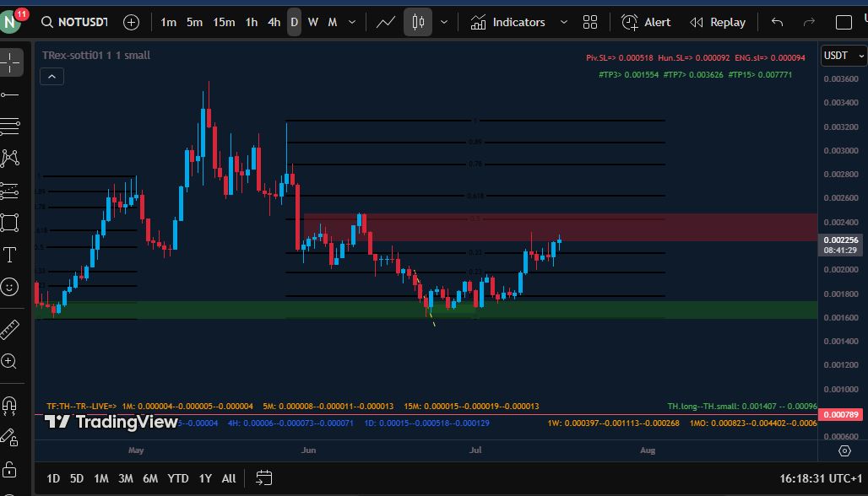Open the layout setup square icon
This screenshot has height=496, width=868.
[844, 22]
